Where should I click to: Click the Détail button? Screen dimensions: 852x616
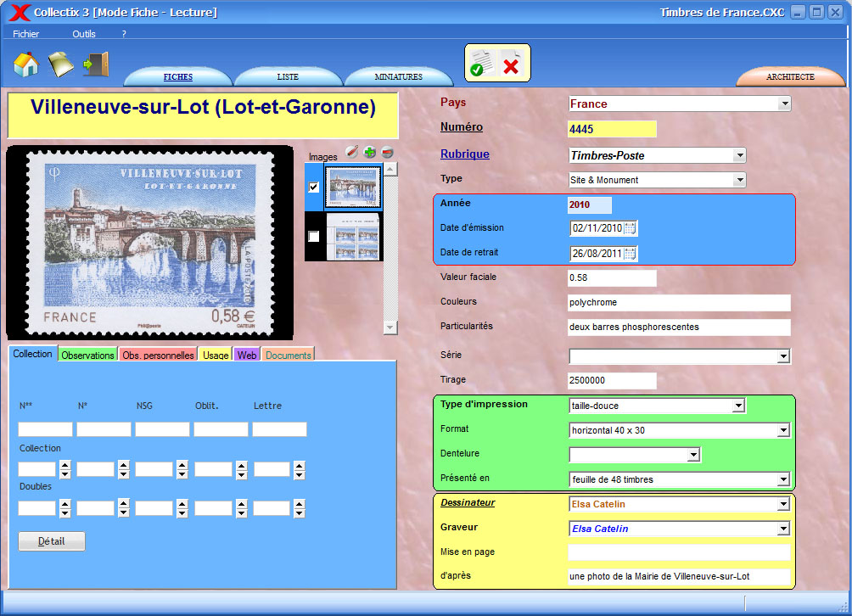(52, 541)
